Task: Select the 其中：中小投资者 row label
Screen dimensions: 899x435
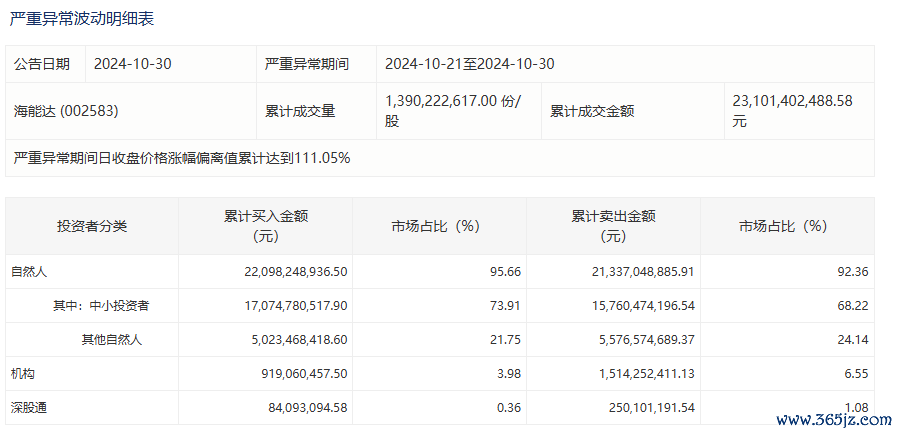Action: coord(101,306)
